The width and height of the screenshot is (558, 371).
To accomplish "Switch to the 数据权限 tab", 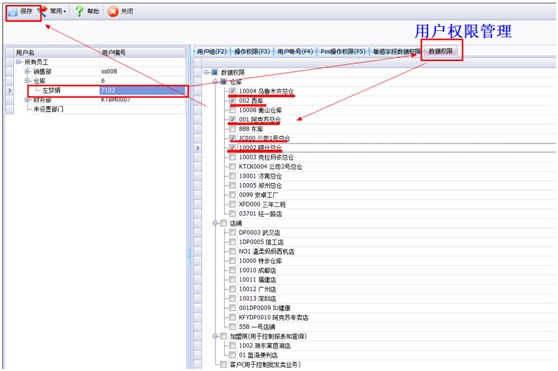I will coord(441,51).
